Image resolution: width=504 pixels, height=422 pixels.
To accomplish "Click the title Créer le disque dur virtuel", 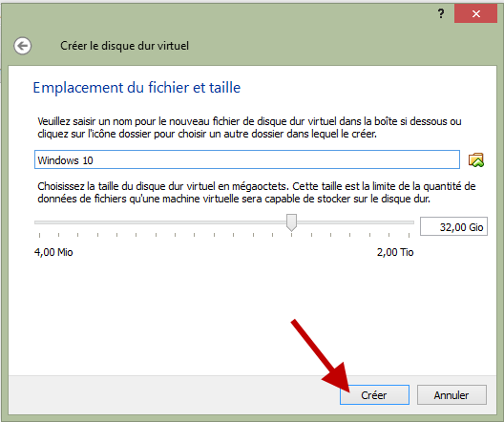I will [x=124, y=46].
